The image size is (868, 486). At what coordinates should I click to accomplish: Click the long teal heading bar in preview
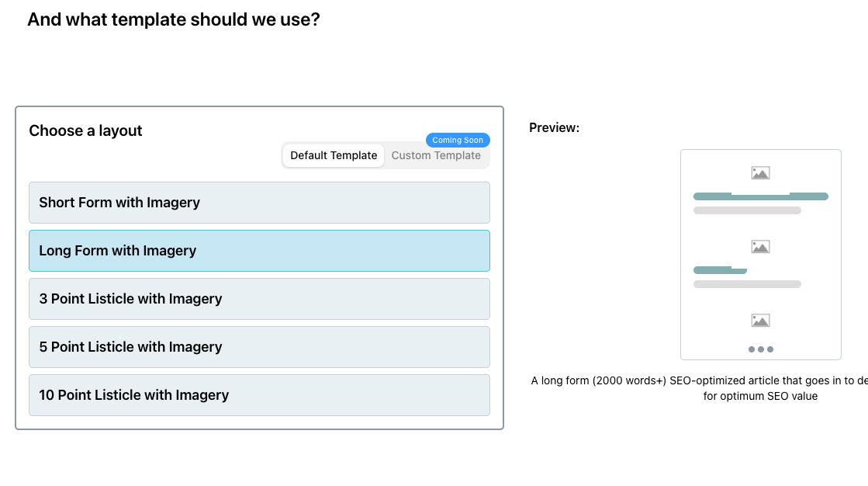(x=760, y=196)
